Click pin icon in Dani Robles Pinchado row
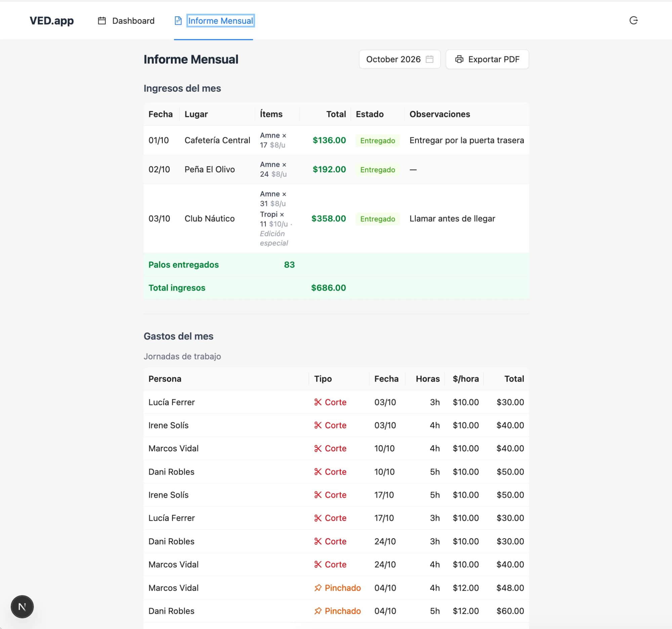Viewport: 672px width, 629px height. (318, 611)
